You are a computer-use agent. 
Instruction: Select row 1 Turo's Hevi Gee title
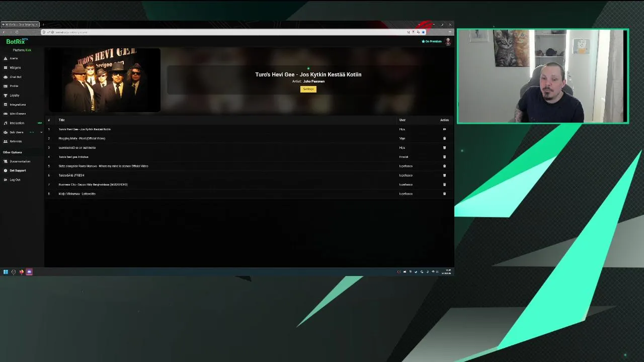point(85,129)
